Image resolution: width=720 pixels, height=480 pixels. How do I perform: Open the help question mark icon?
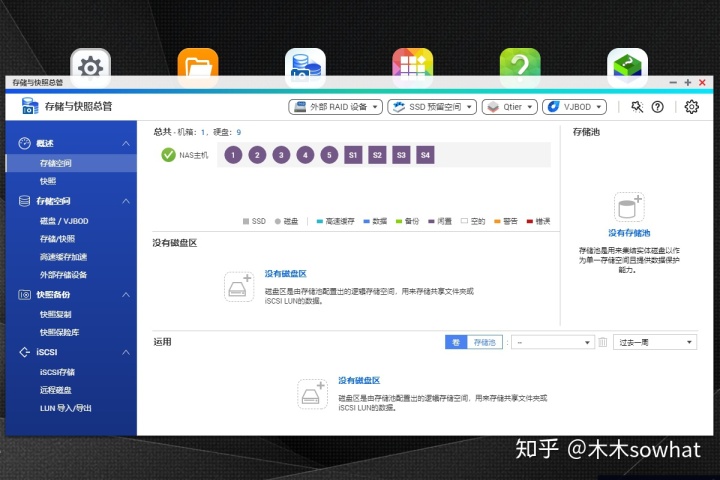click(x=658, y=107)
